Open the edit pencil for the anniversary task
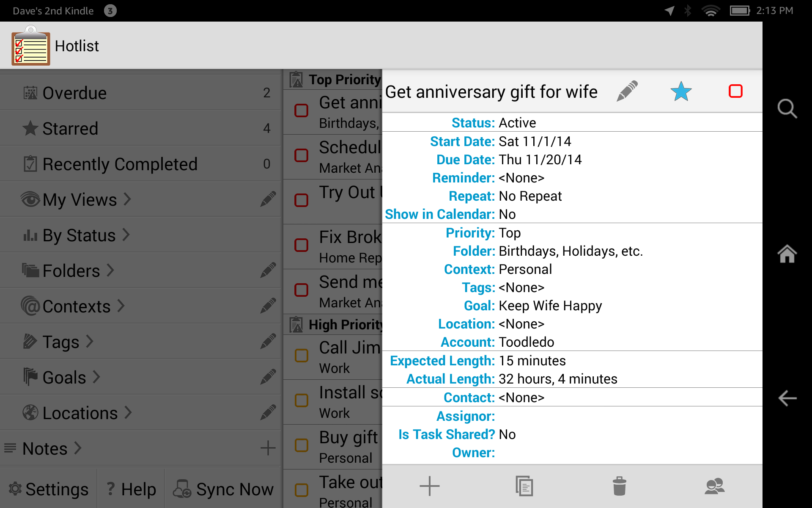 [627, 91]
